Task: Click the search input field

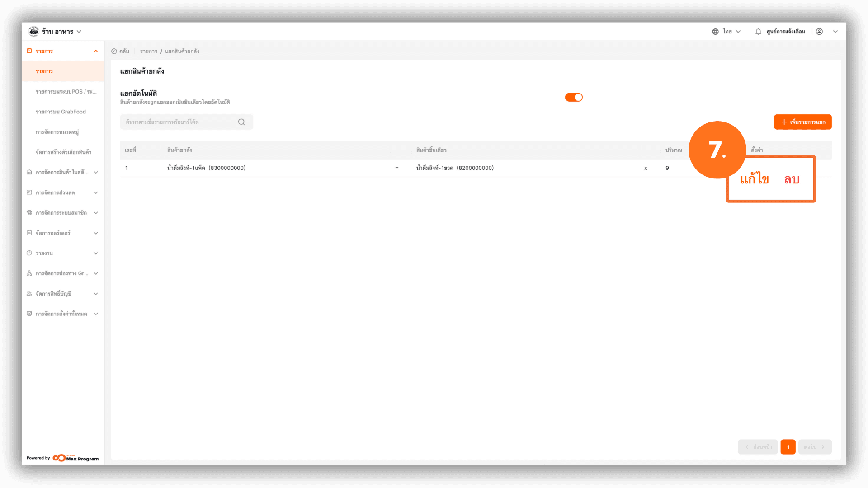Action: click(x=186, y=122)
